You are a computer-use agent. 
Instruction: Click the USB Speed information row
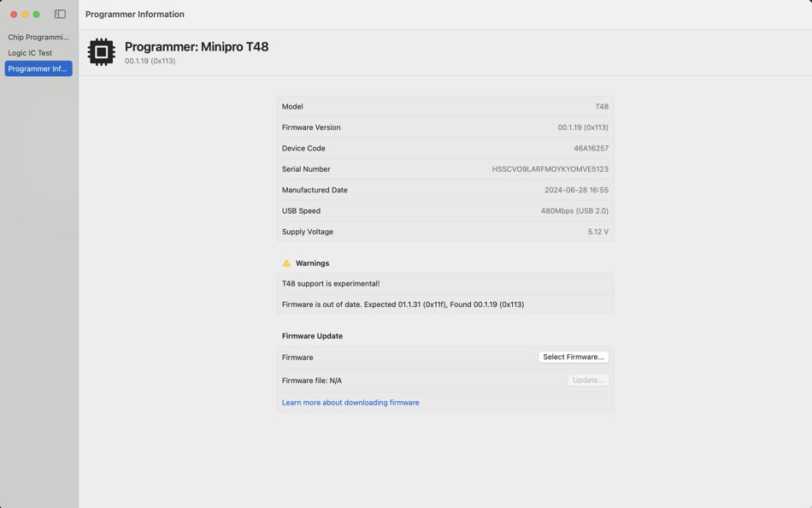(x=444, y=210)
